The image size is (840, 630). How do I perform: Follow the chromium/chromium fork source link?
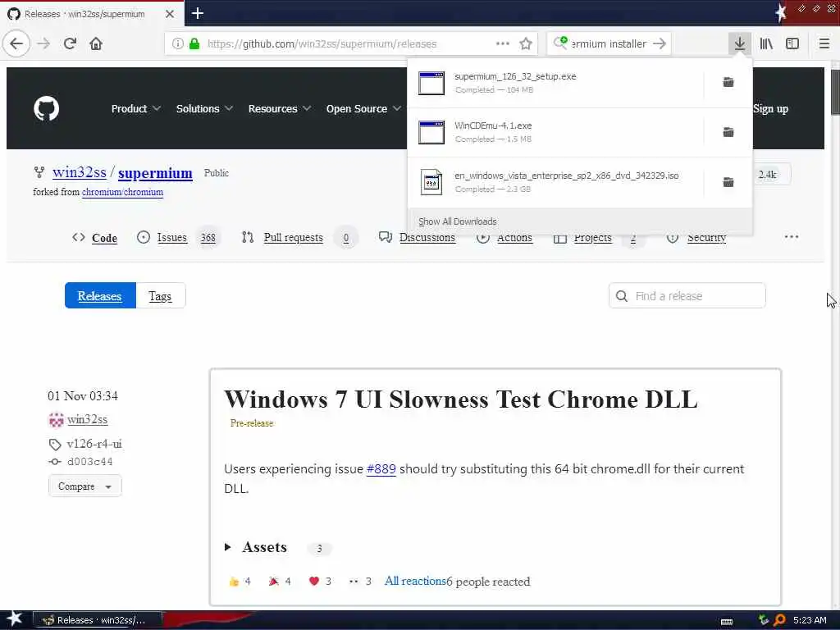tap(122, 192)
